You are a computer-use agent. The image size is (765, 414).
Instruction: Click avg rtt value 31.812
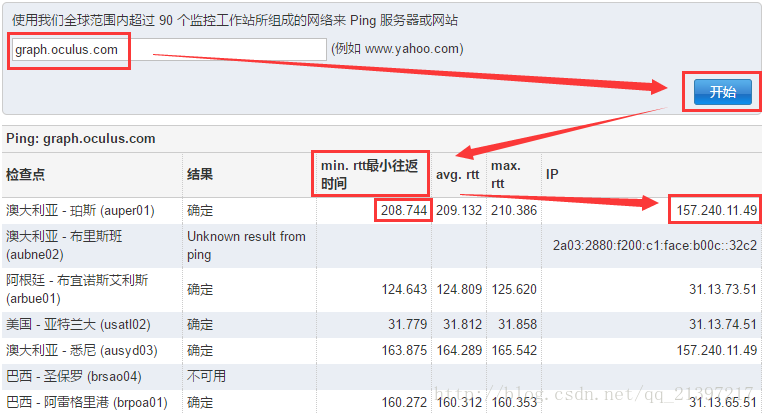pos(463,324)
